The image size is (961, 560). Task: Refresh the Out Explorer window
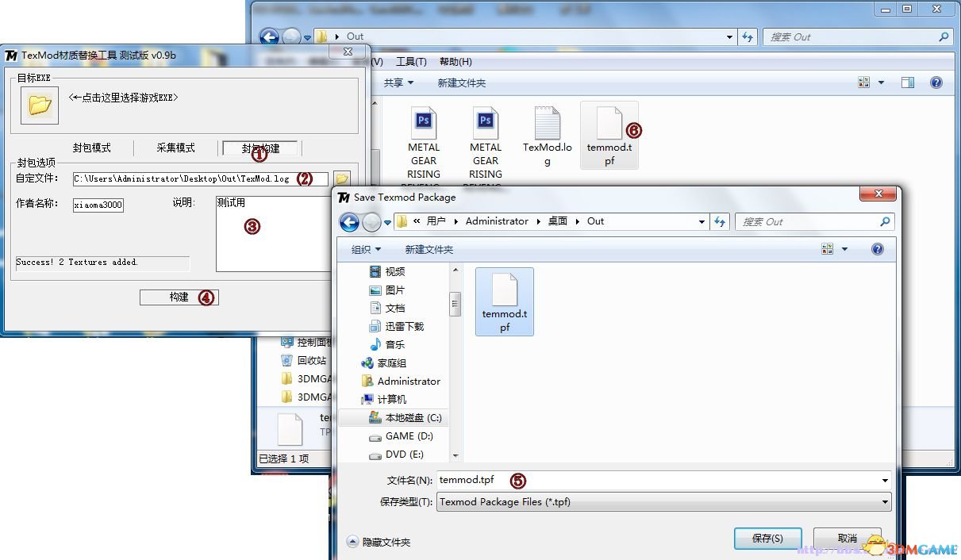(748, 36)
